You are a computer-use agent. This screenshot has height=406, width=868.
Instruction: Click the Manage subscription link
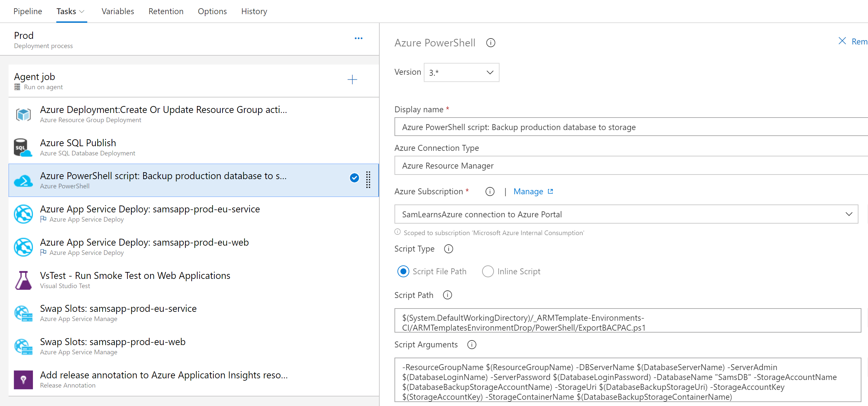click(x=528, y=192)
